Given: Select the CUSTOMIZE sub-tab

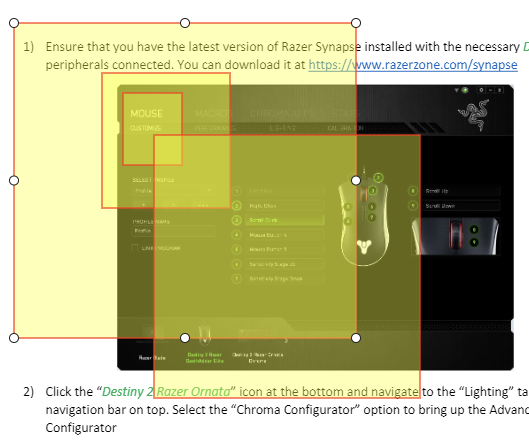Looking at the screenshot, I should [146, 128].
